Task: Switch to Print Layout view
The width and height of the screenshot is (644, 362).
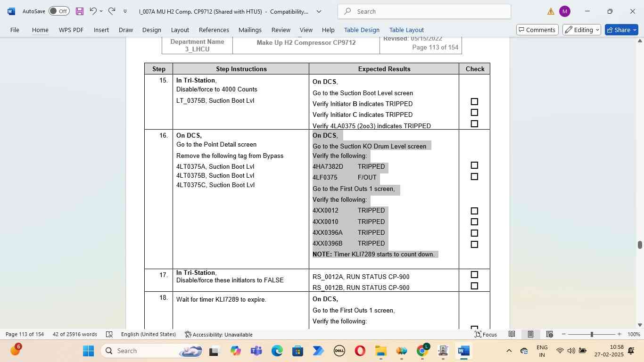Action: [530, 334]
